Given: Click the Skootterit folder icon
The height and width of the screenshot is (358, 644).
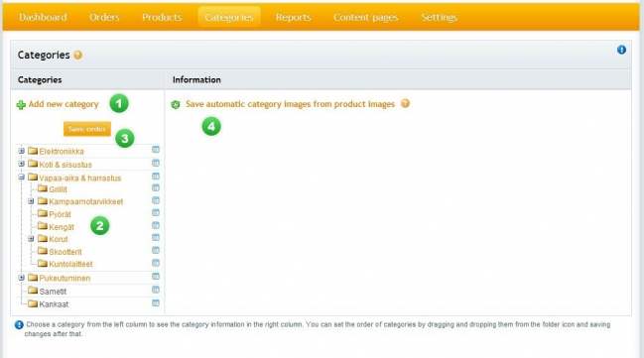Looking at the screenshot, I should 43,251.
